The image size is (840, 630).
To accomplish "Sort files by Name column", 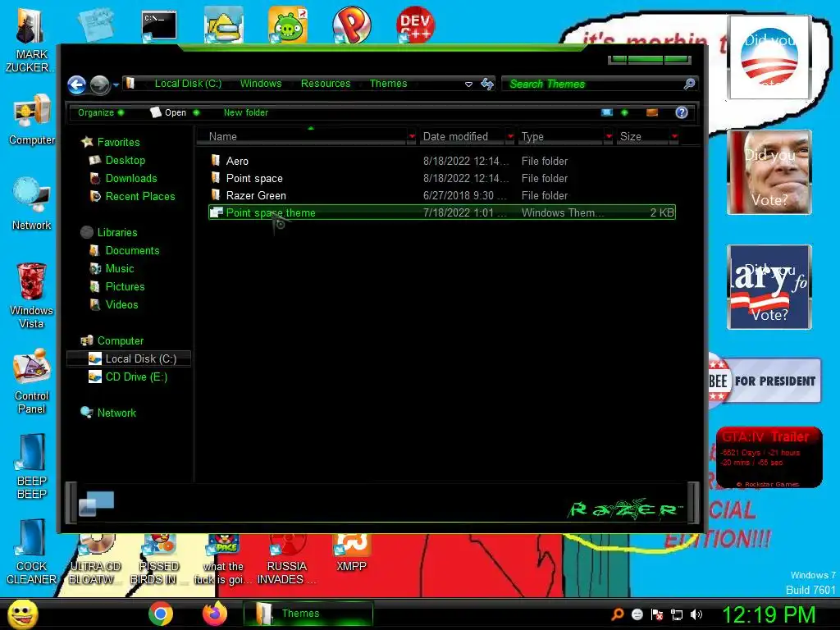I will coord(303,137).
